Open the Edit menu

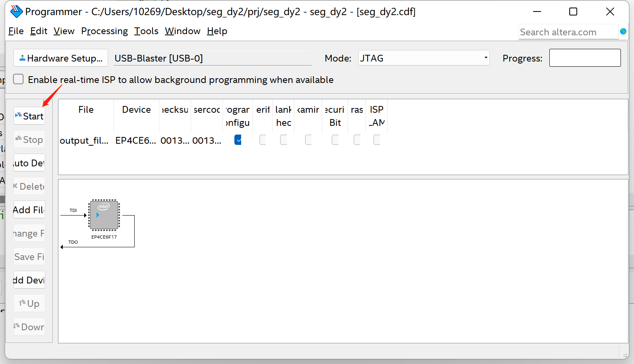point(39,31)
